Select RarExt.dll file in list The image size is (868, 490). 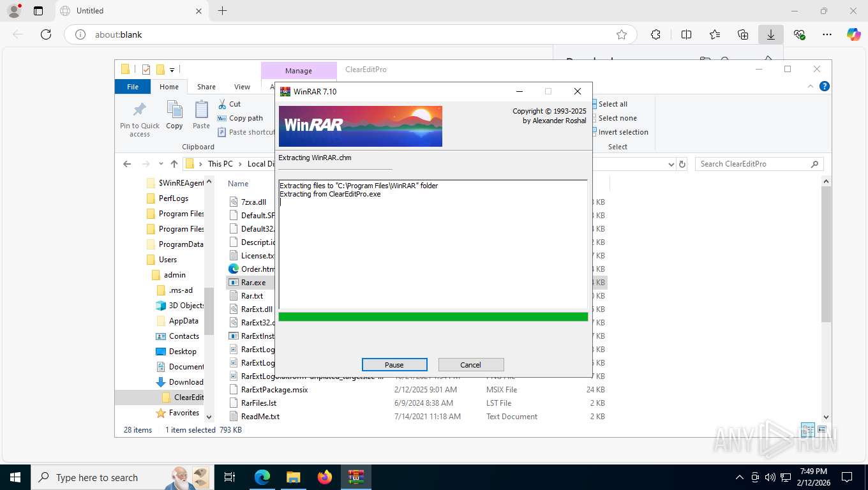[x=257, y=309]
